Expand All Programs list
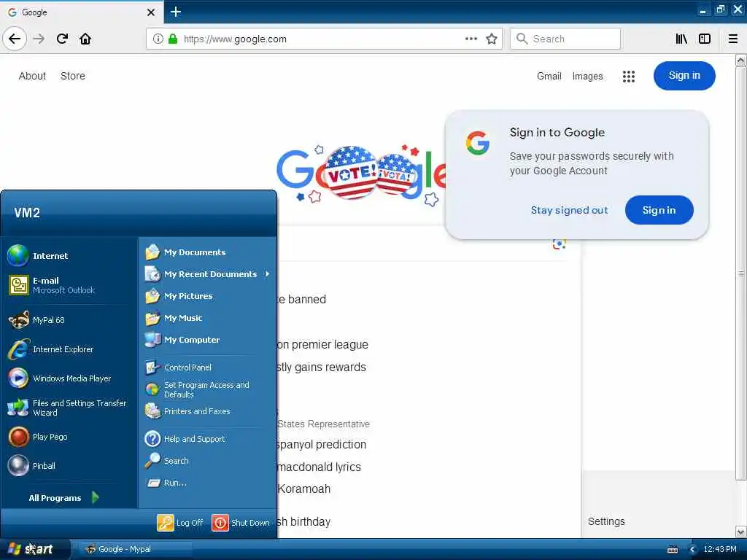 point(64,497)
